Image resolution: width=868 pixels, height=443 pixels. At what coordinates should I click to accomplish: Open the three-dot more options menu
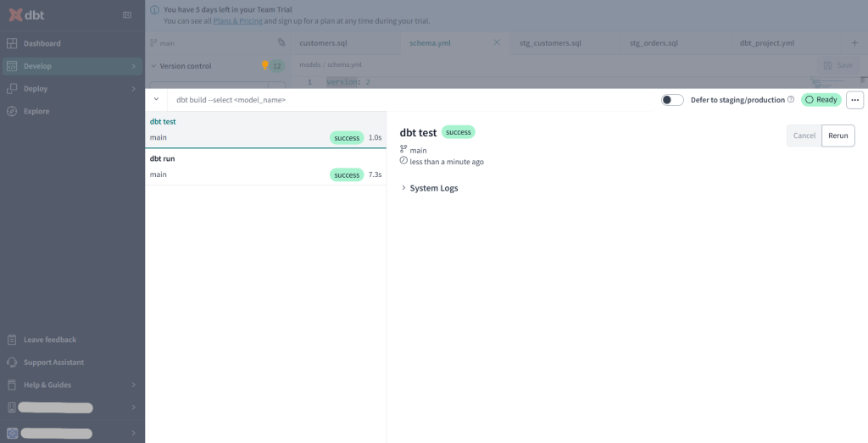click(x=854, y=100)
